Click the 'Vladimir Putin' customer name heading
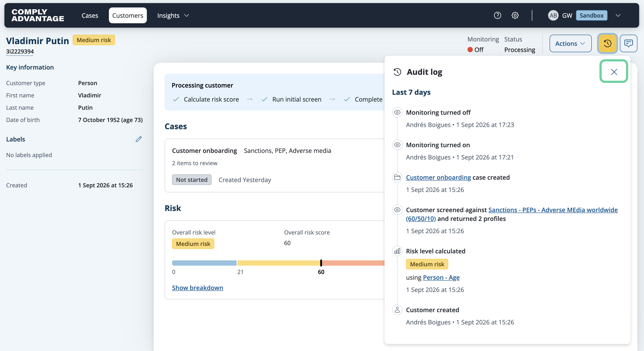The image size is (644, 351). coord(38,41)
